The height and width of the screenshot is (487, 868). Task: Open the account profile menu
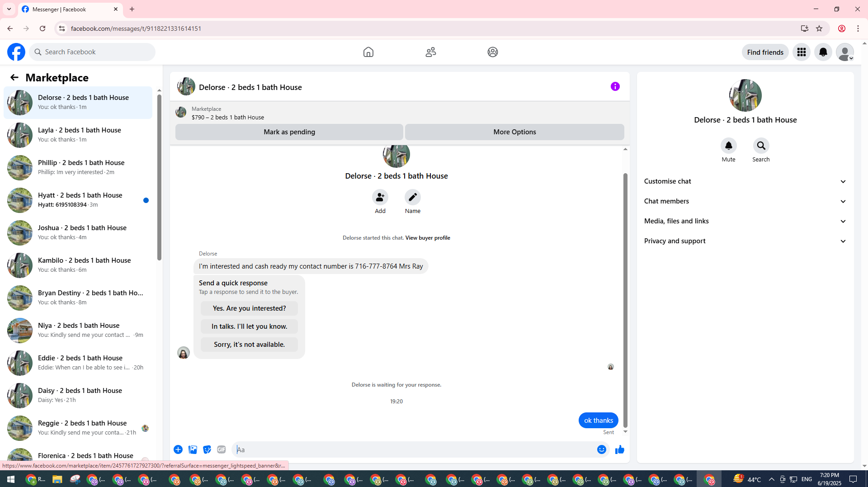tap(845, 52)
